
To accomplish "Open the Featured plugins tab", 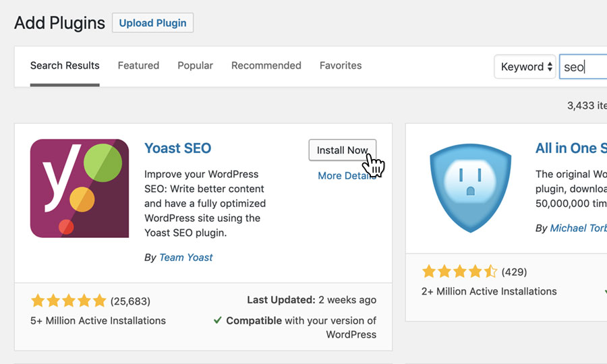I will click(x=138, y=65).
